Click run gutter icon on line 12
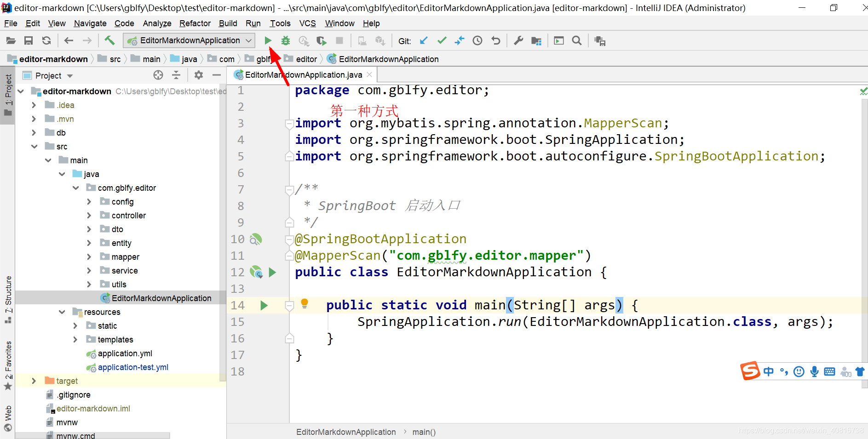The image size is (868, 439). pyautogui.click(x=272, y=272)
